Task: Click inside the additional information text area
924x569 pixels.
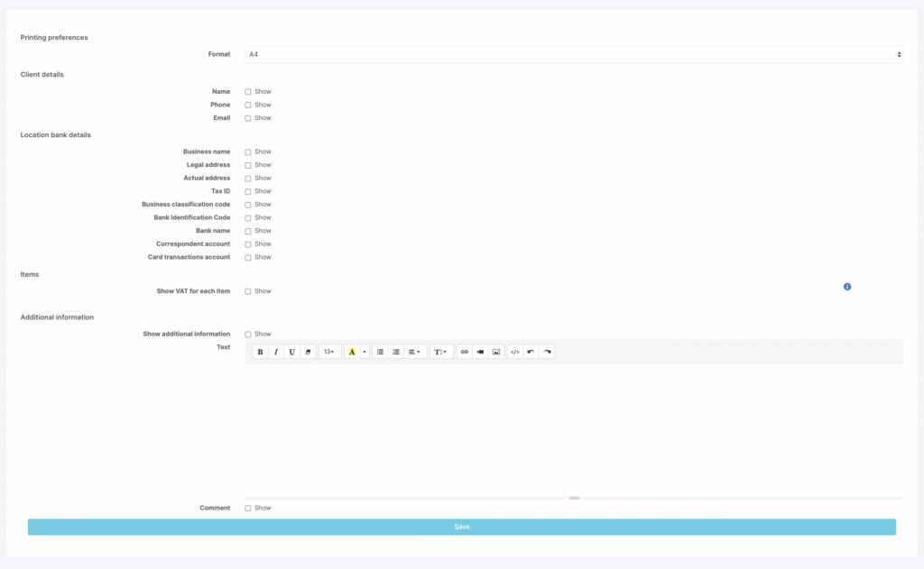Action: coord(574,428)
